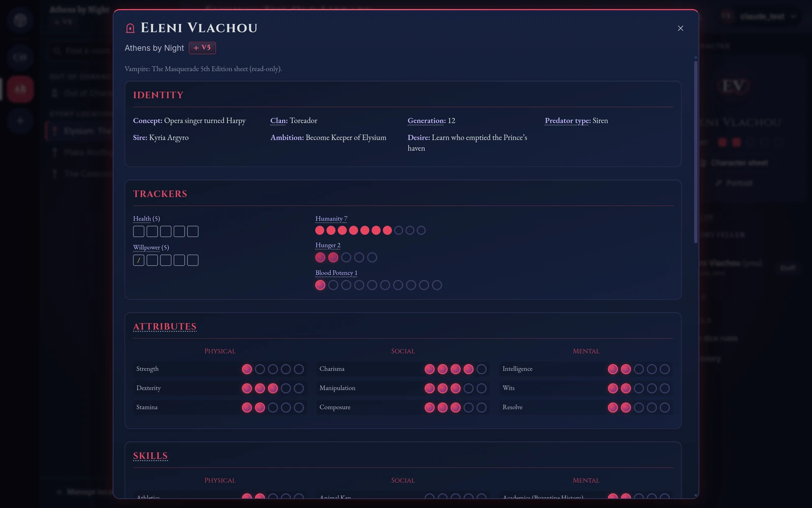Click the Willpower (5) tracker label
Screen dimensions: 812x508
[151, 247]
